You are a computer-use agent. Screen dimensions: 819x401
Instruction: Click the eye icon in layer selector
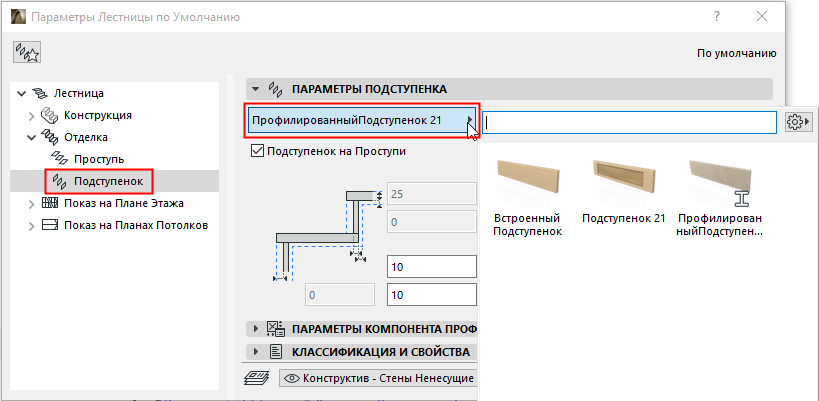click(x=292, y=378)
